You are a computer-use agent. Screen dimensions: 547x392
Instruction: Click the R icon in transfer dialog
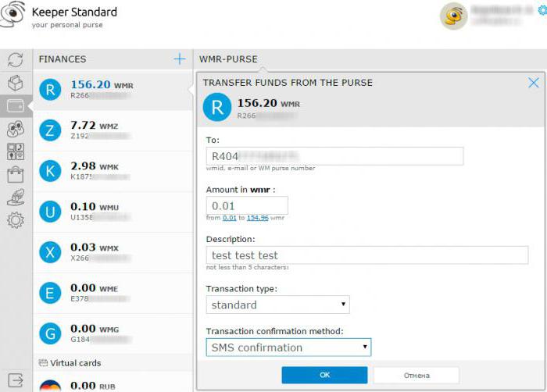217,107
